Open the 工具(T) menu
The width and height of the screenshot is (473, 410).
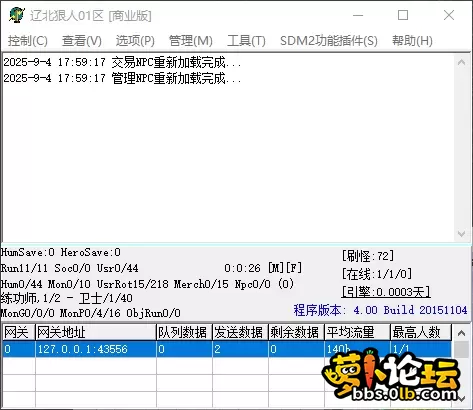[246, 41]
